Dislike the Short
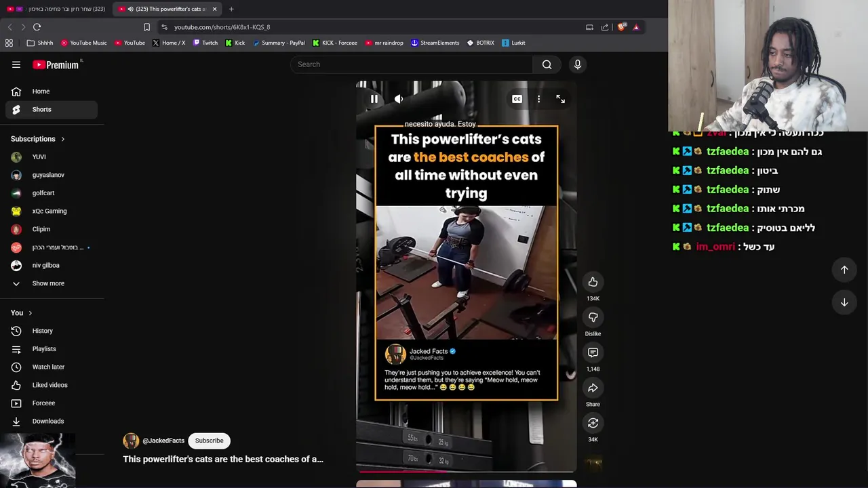This screenshot has height=488, width=868. [593, 317]
